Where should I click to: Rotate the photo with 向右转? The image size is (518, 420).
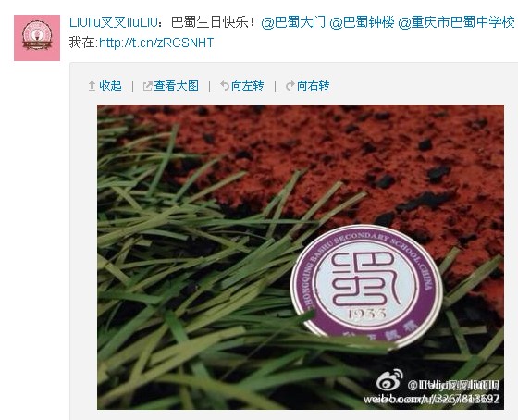313,86
